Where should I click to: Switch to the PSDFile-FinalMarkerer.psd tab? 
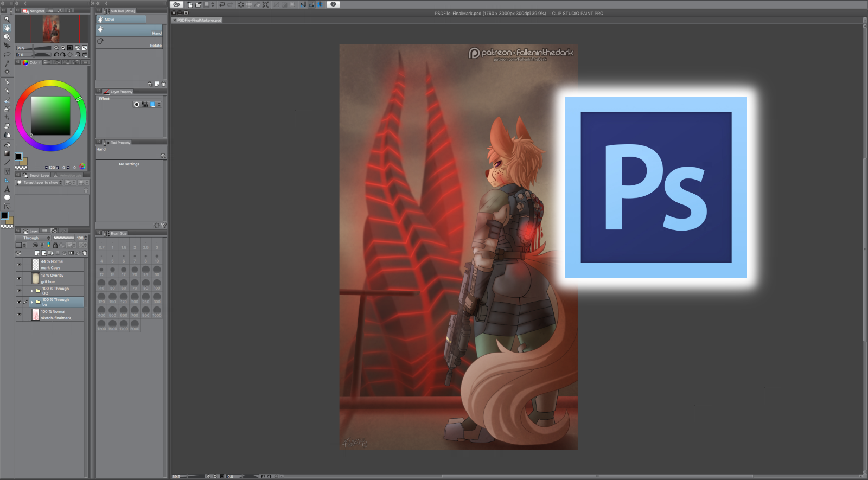(199, 20)
